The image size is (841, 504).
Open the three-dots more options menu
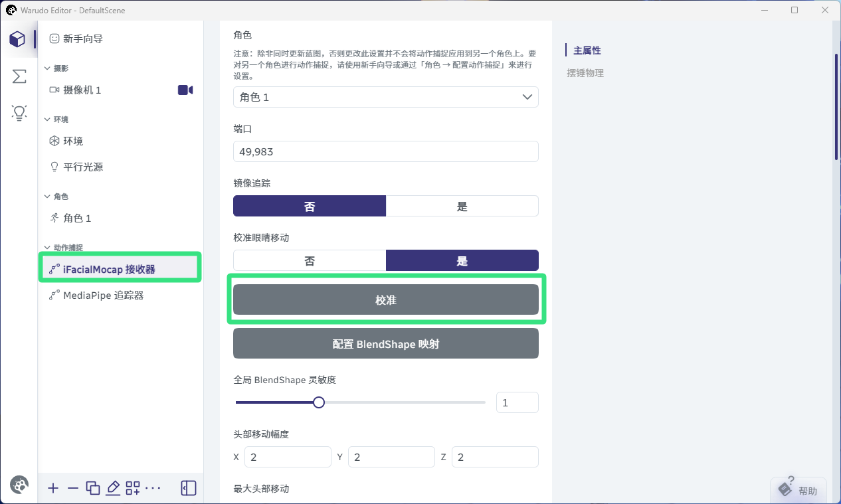click(x=153, y=488)
